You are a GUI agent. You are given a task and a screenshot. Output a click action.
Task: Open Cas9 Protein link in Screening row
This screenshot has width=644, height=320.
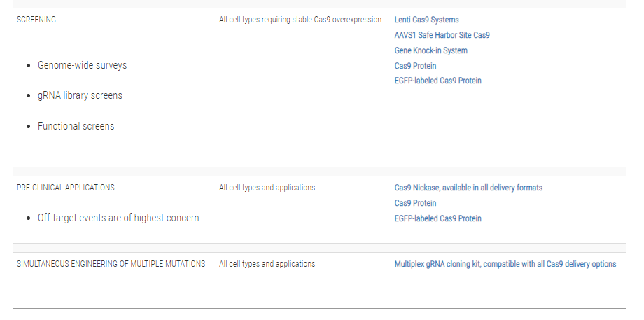(x=415, y=66)
